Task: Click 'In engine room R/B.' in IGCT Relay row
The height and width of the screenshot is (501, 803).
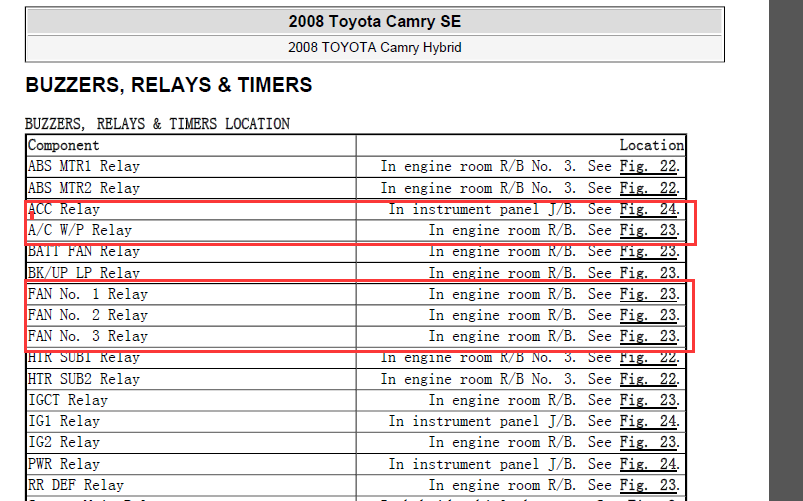Action: 502,401
